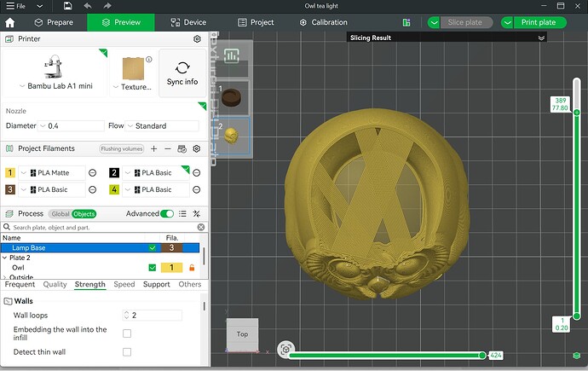Open process settings list icon
The width and height of the screenshot is (588, 371).
tap(182, 214)
